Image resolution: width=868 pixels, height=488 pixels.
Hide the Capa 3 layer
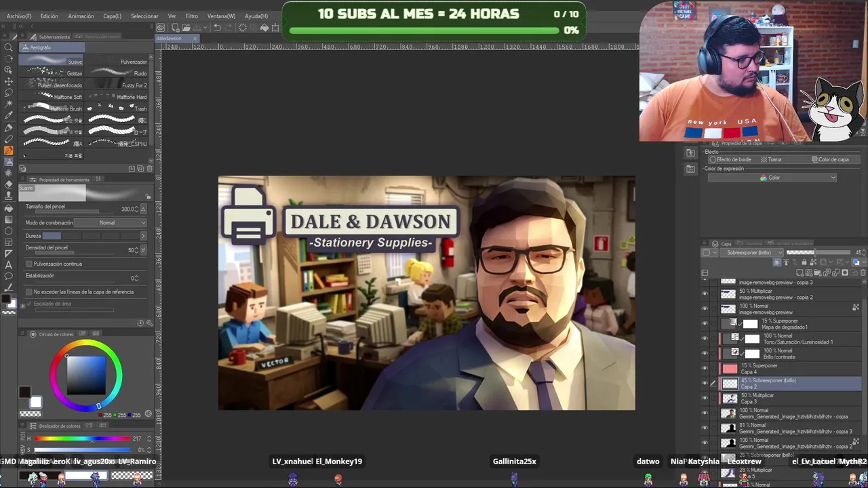[705, 399]
